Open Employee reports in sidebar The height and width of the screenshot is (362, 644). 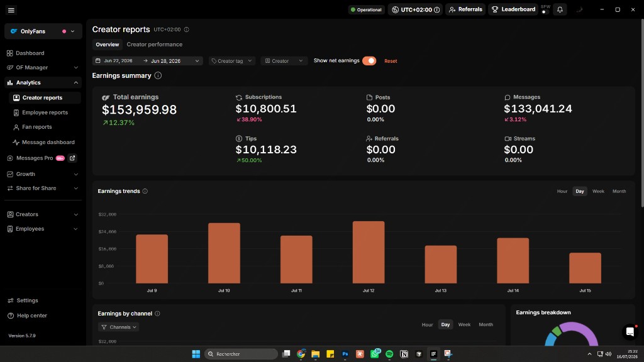[45, 112]
